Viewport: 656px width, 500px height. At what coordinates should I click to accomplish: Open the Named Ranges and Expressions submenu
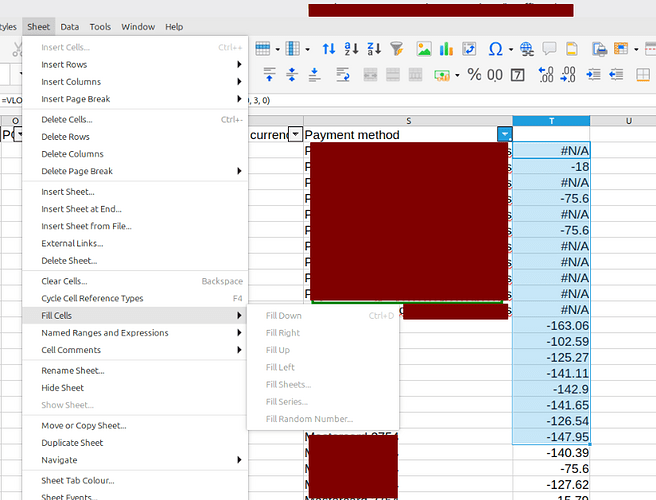tap(104, 333)
